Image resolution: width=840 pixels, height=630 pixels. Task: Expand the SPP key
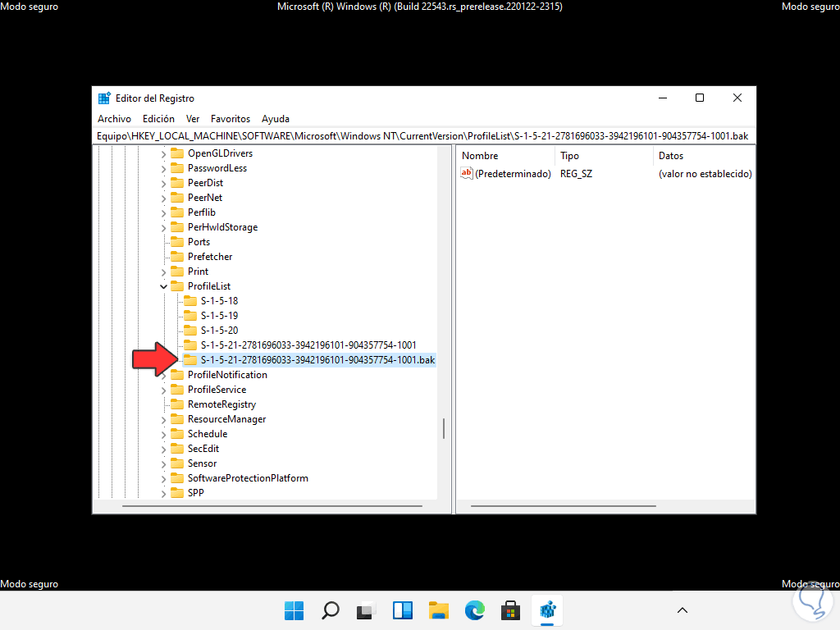(x=164, y=493)
